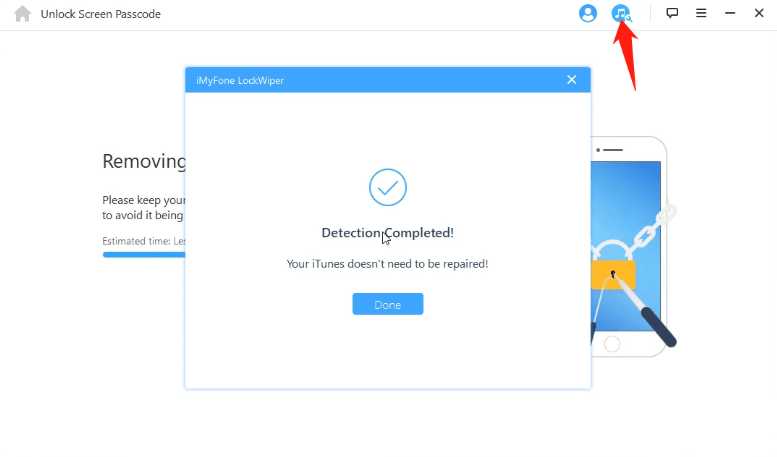Close the main application window
The width and height of the screenshot is (777, 457).
click(x=759, y=13)
